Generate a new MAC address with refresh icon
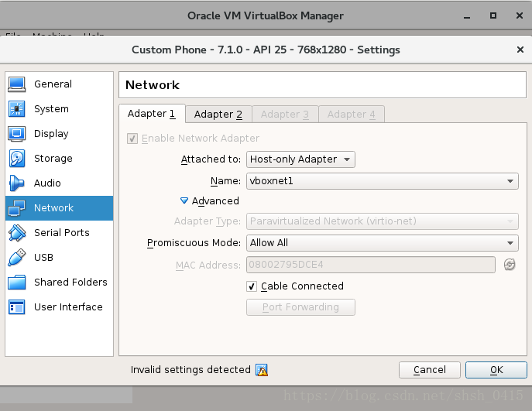This screenshot has height=411, width=532. point(510,265)
